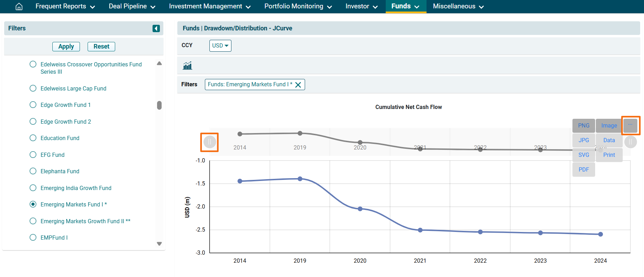Print the chart from export menu
The image size is (644, 277).
pyautogui.click(x=609, y=155)
